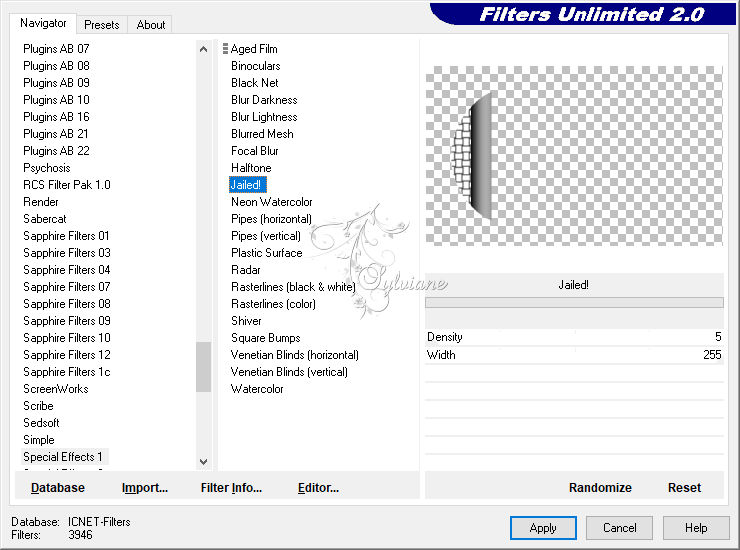This screenshot has height=550, width=740.
Task: Select Sapphire Filters 04 category
Action: pyautogui.click(x=67, y=270)
